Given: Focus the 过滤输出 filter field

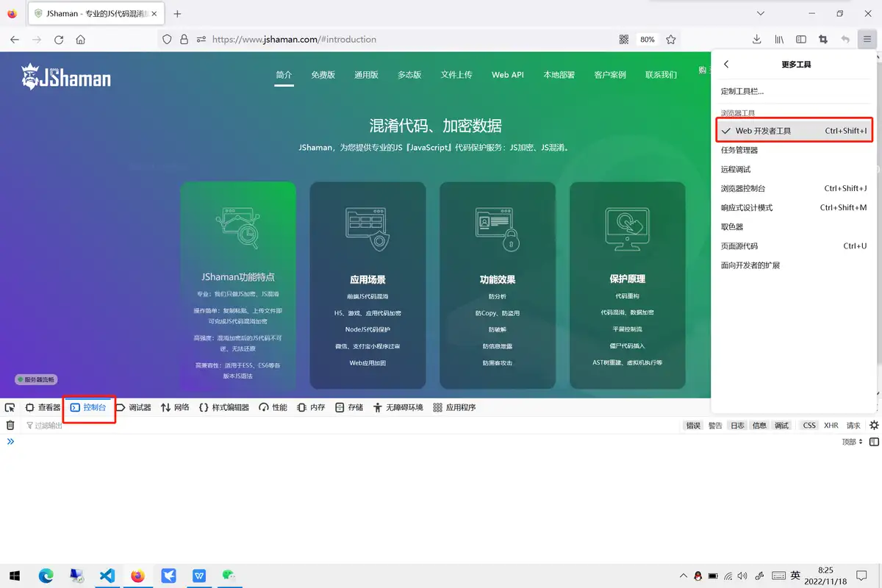Looking at the screenshot, I should click(x=353, y=426).
